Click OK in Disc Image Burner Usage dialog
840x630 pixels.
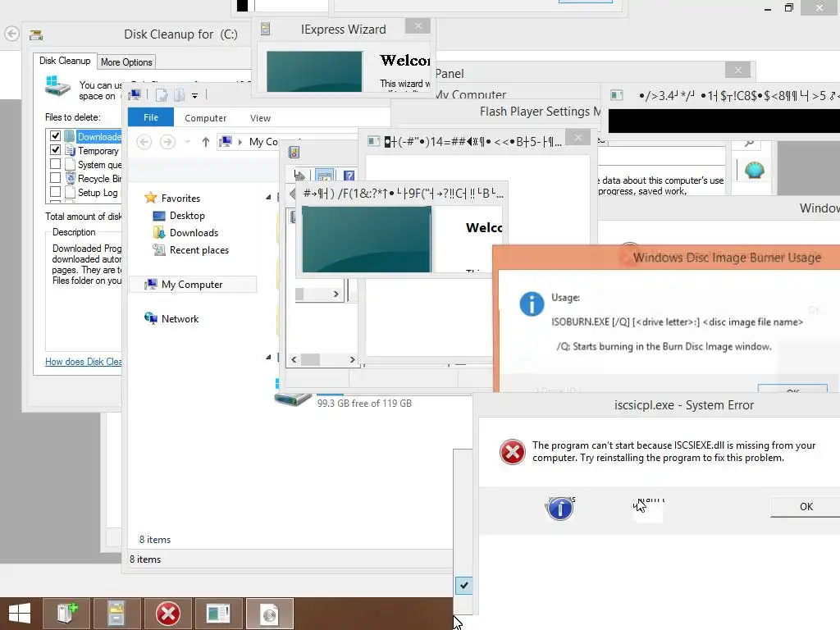(793, 390)
